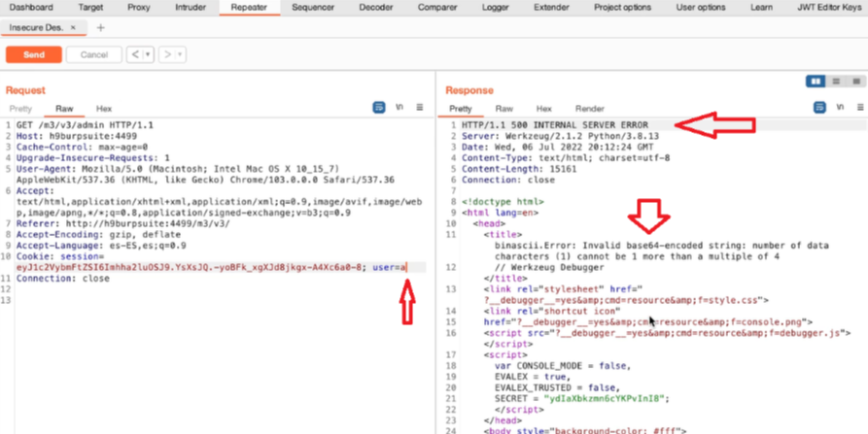The width and height of the screenshot is (868, 434).
Task: Click the binascii.Error title text
Action: (x=662, y=251)
